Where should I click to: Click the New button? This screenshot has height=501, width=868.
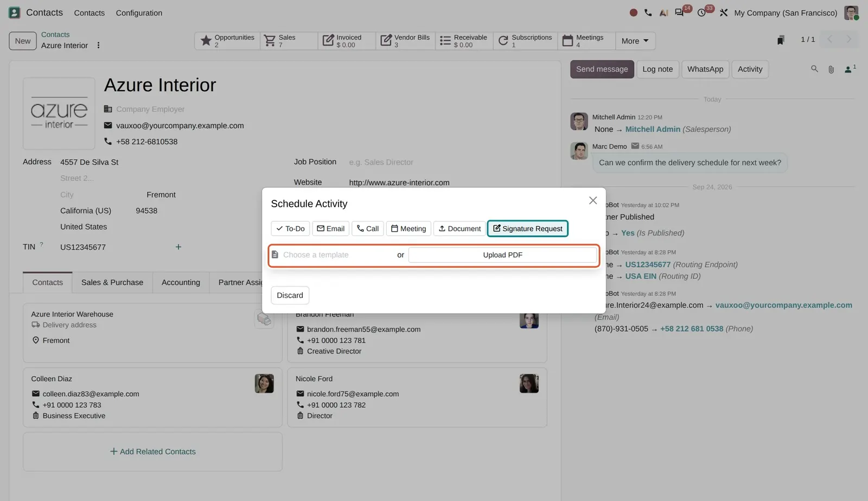coord(23,41)
